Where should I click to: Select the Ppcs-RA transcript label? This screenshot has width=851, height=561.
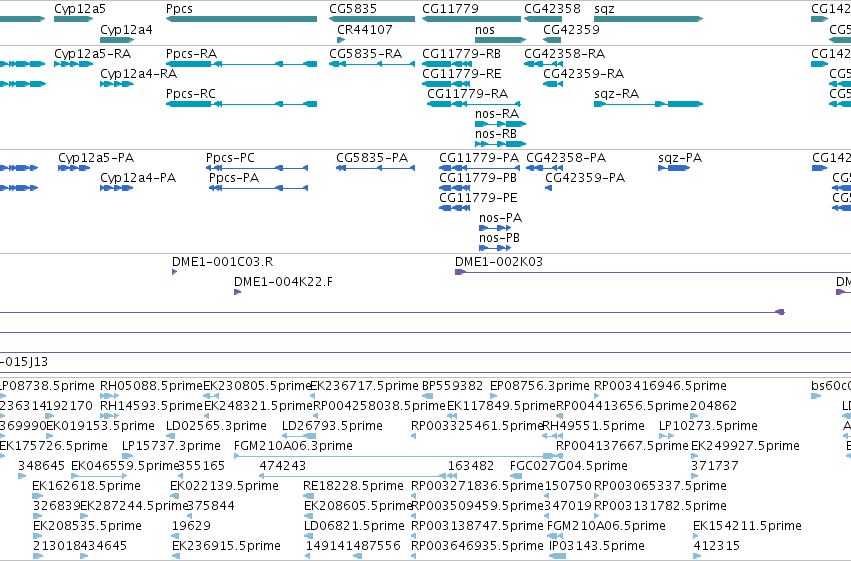coord(192,54)
